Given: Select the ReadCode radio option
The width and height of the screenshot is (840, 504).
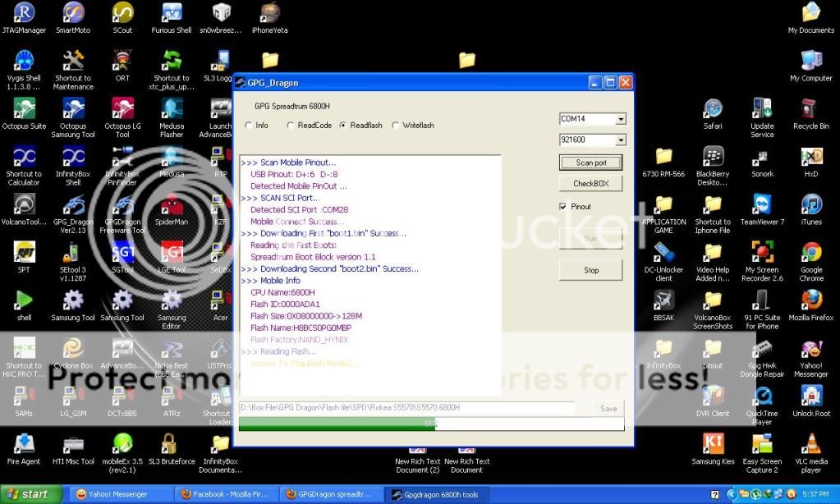Looking at the screenshot, I should [291, 126].
